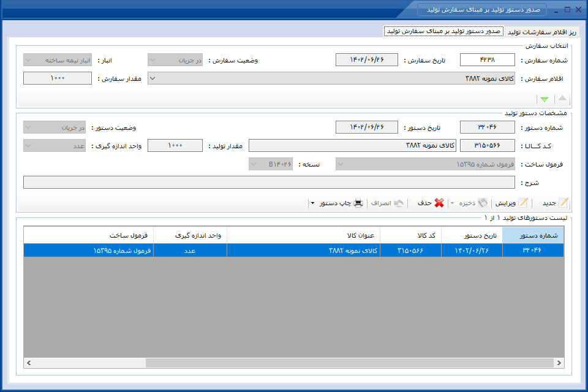Click the فرمول شماره ۱۵۳۹۵ grid cell

point(88,250)
